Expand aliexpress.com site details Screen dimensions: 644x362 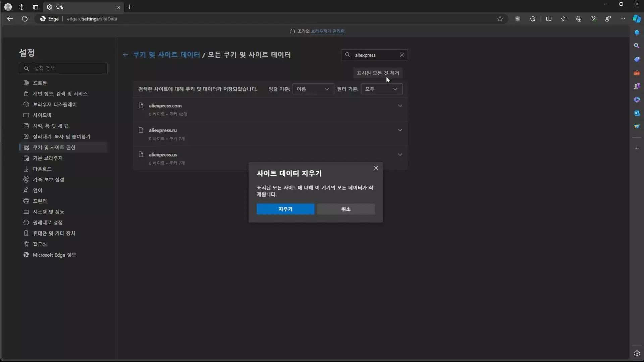coord(400,105)
